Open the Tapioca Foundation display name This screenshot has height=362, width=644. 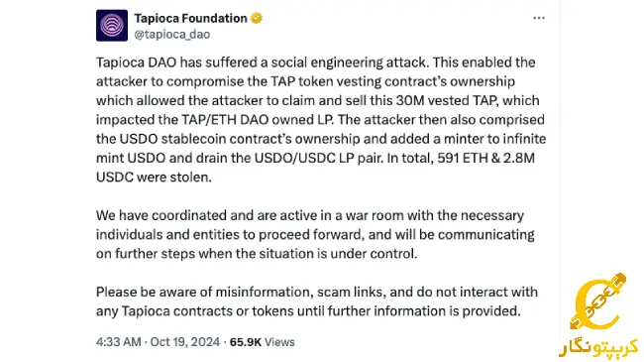[190, 18]
